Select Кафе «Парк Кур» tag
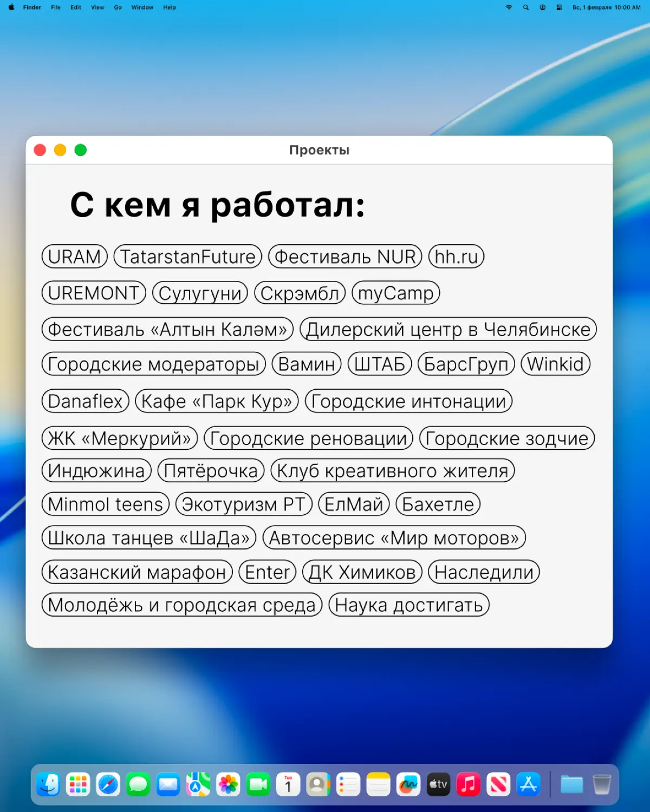This screenshot has width=650, height=812. 217,401
